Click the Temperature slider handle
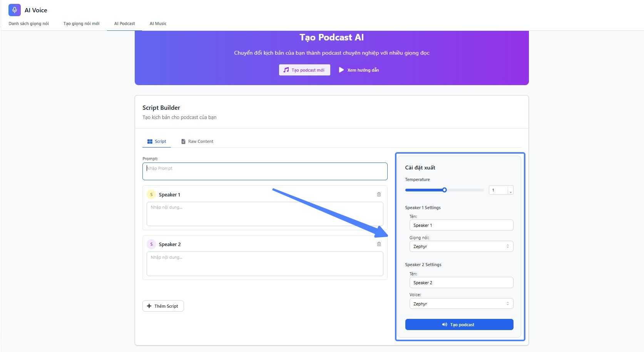Image resolution: width=644 pixels, height=352 pixels. 444,190
